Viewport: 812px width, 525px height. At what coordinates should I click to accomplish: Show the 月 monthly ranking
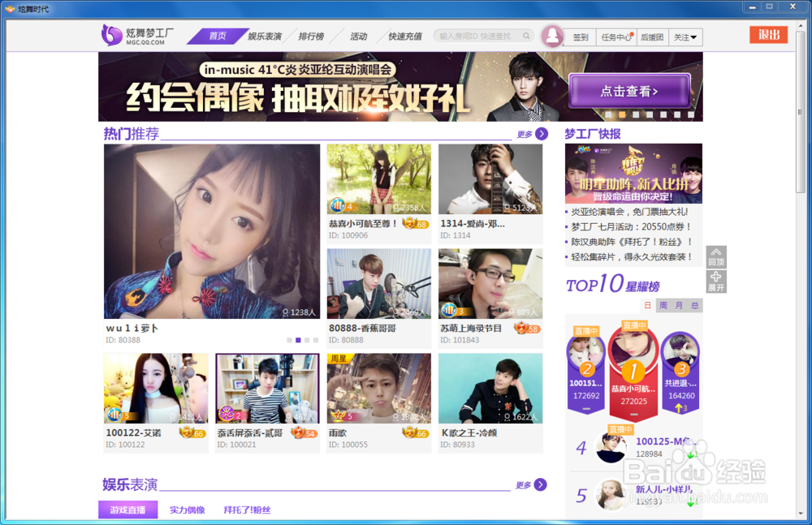(x=679, y=305)
